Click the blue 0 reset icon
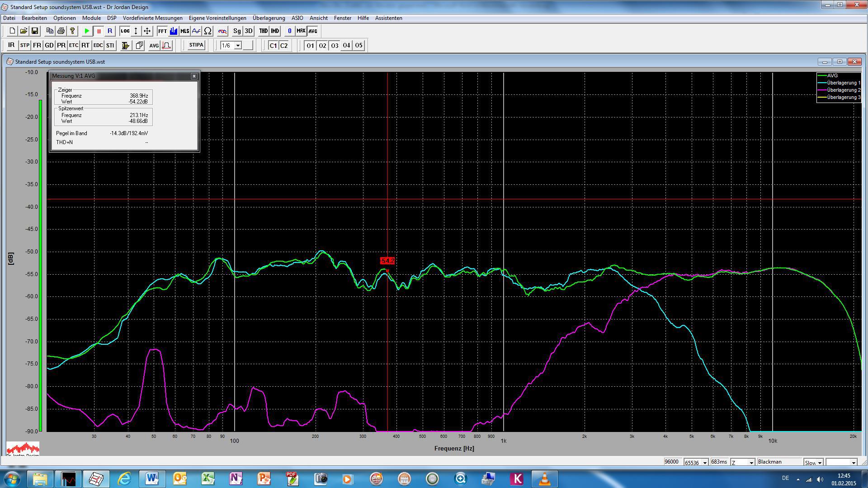 point(290,31)
